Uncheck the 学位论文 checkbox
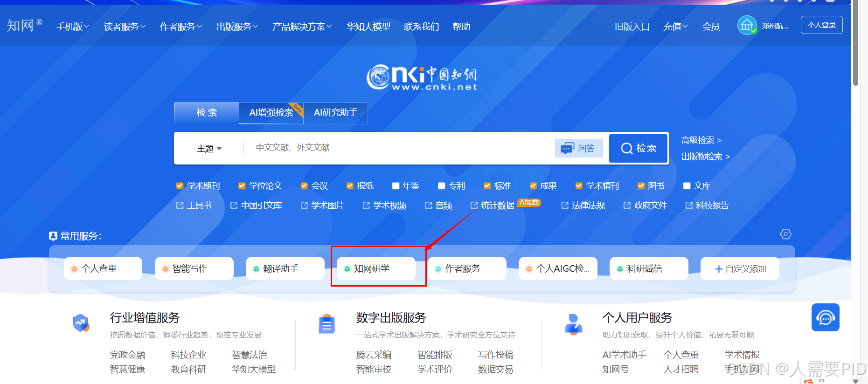 tap(242, 186)
